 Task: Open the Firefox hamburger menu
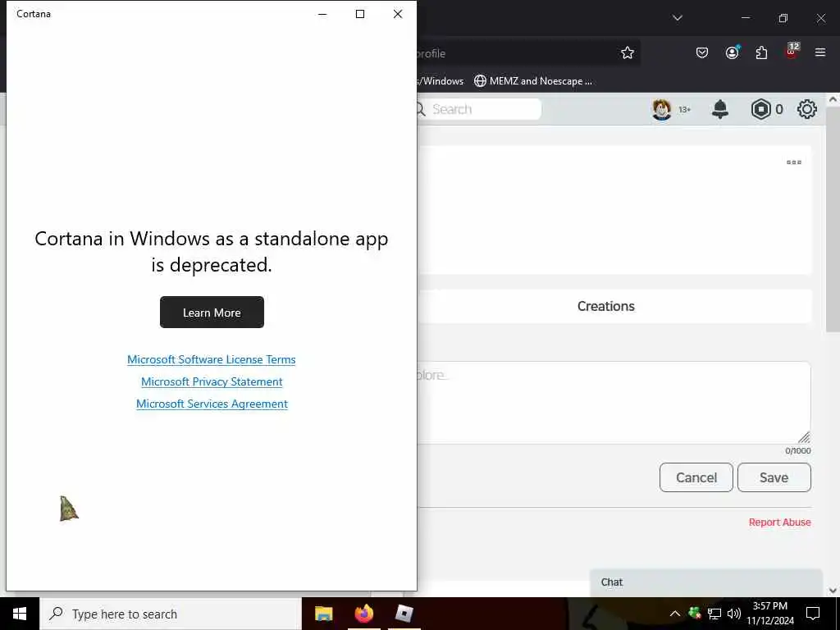(820, 52)
